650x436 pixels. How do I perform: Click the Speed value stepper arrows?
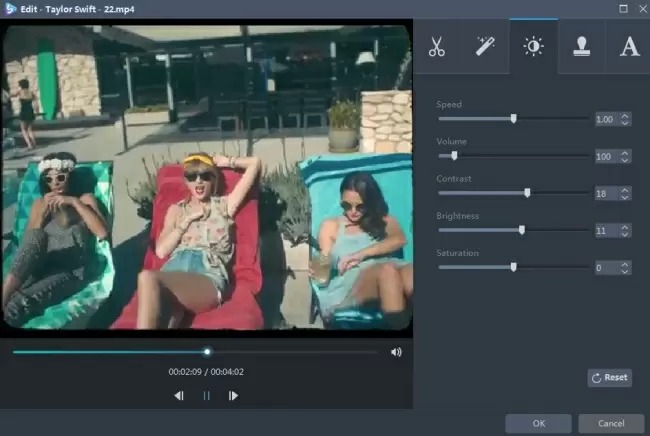tap(625, 119)
